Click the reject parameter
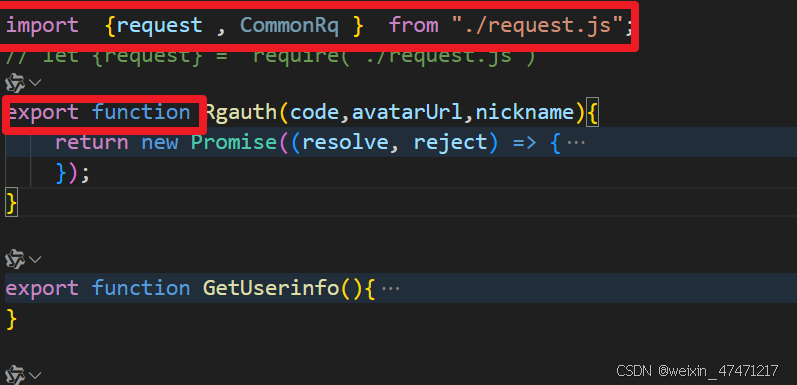Screen dimensions: 797x385 tap(450, 143)
